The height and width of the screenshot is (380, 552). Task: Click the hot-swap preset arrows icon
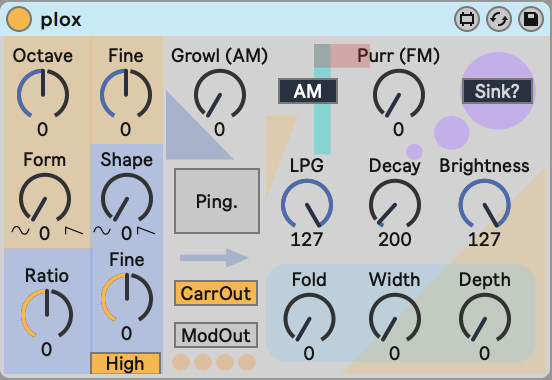click(499, 19)
